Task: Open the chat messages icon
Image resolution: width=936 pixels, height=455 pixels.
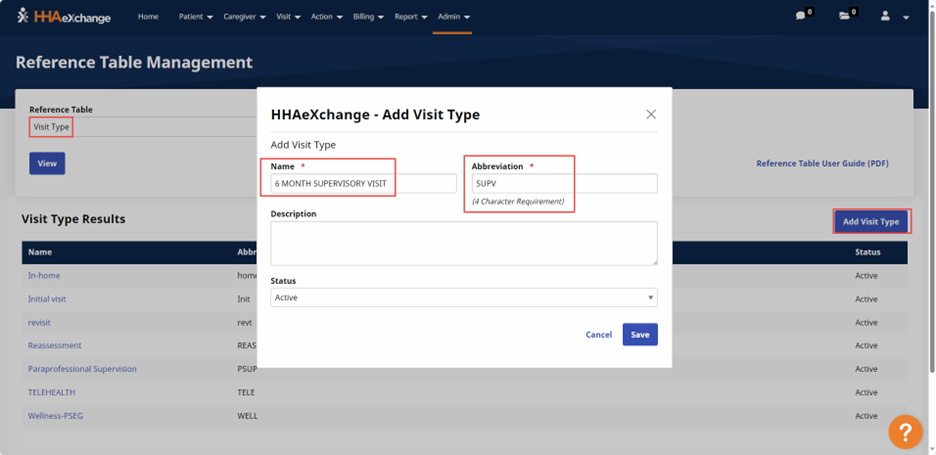Action: click(800, 16)
